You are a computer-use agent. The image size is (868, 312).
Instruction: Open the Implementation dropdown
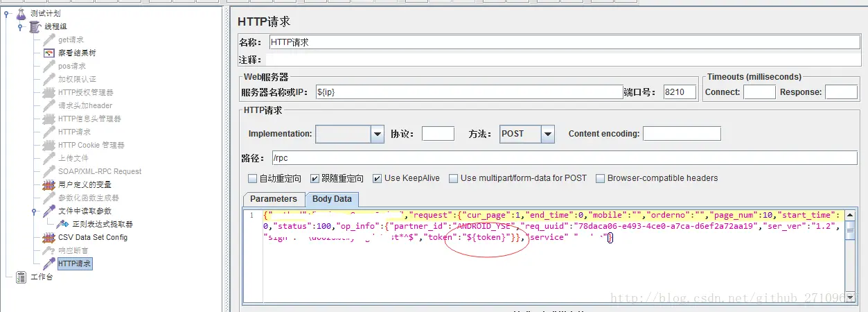(x=377, y=134)
